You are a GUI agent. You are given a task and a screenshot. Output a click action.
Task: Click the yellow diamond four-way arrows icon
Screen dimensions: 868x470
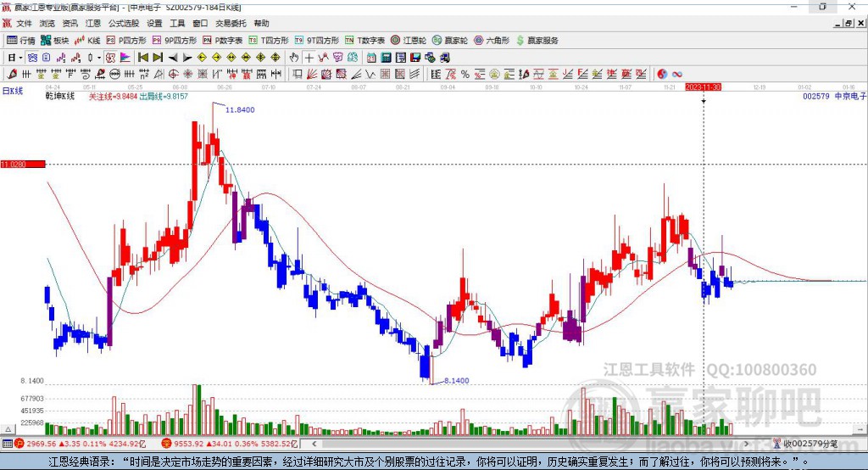(260, 58)
